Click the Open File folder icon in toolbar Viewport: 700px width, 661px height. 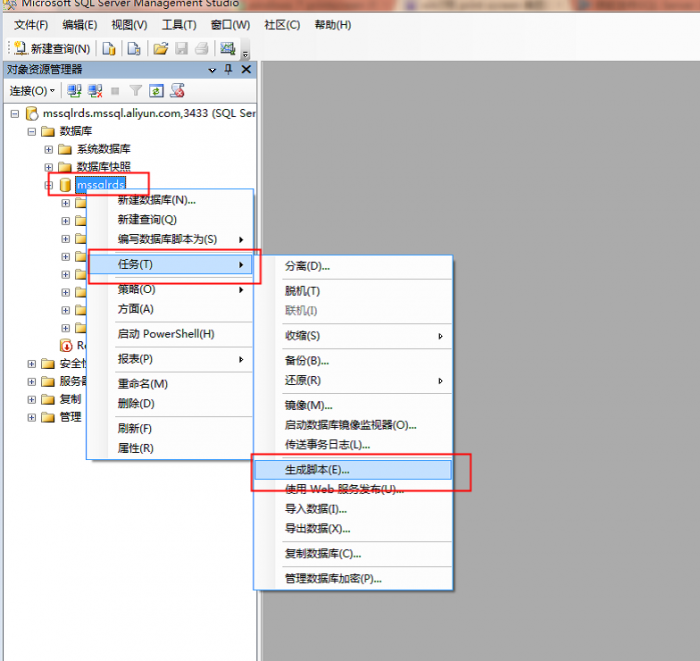tap(161, 48)
